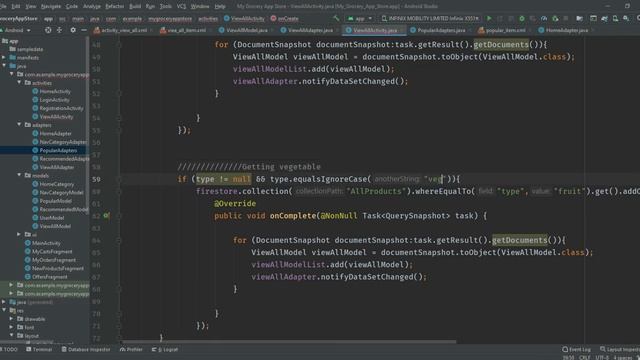Viewport: 640px width, 360px height.
Task: Open the Device File Explorer folder icon in toolbar
Action: coord(579,18)
